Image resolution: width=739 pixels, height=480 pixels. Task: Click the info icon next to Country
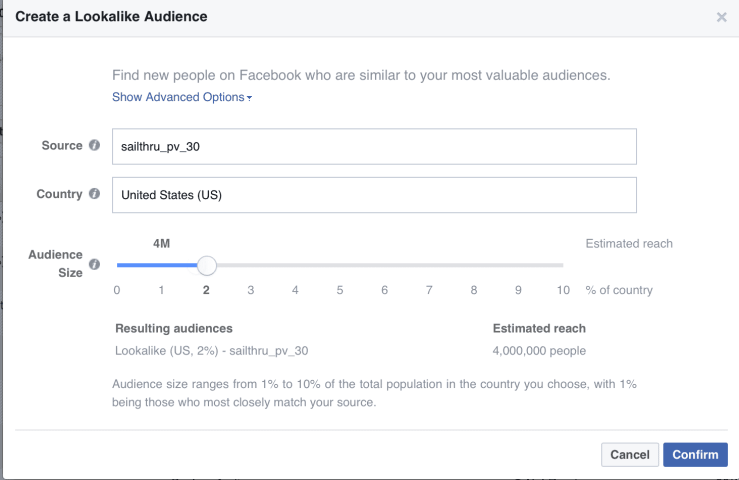[94, 194]
